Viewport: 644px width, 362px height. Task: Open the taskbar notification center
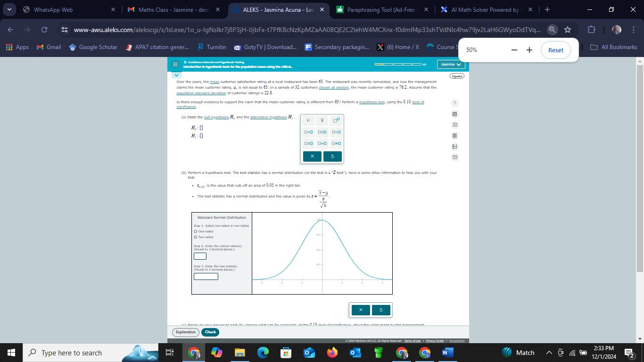point(629,353)
